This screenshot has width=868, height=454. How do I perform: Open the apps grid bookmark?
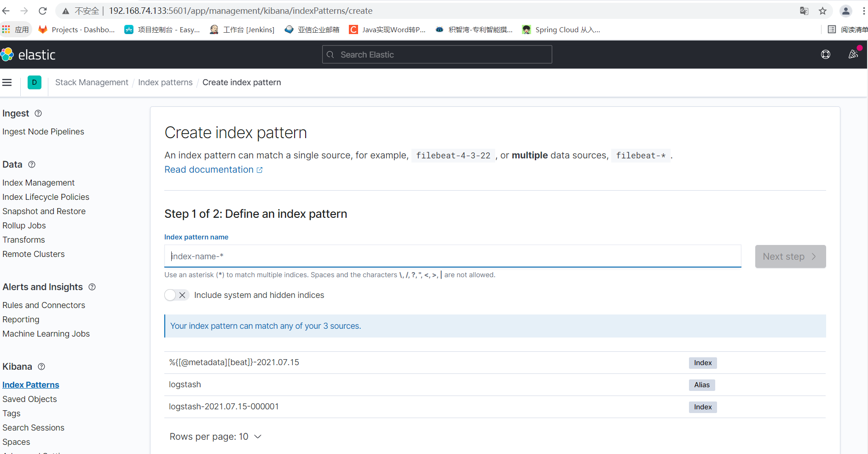(x=16, y=29)
